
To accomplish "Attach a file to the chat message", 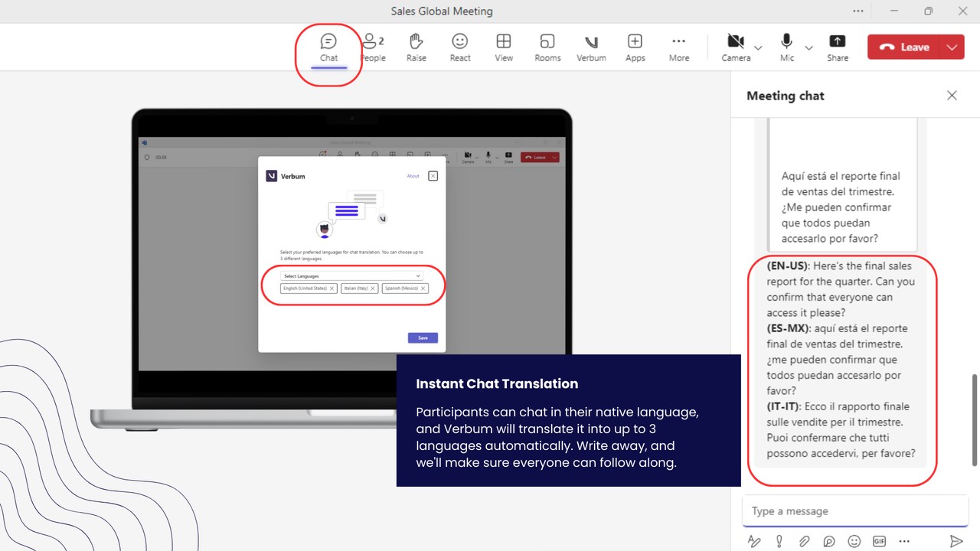I will (804, 541).
